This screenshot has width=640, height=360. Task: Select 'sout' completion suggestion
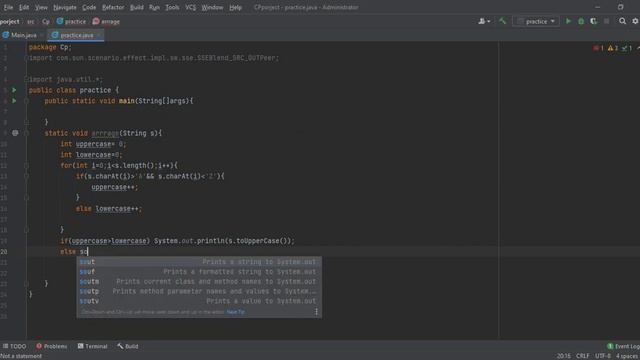click(199, 262)
